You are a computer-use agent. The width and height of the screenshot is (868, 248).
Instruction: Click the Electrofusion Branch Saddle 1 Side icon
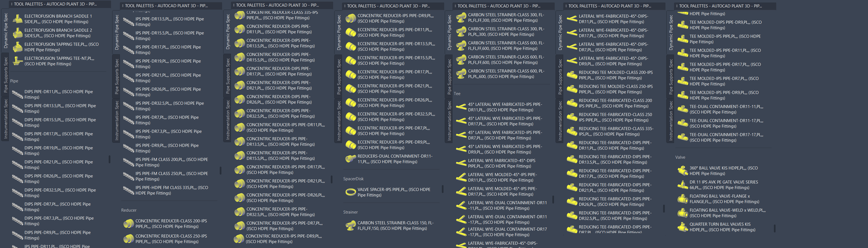[17, 19]
